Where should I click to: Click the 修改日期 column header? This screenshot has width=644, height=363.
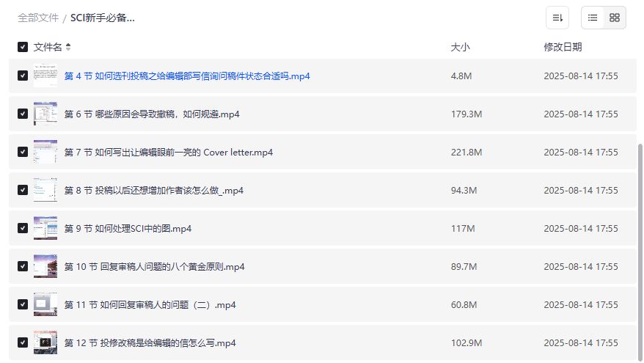tap(563, 47)
